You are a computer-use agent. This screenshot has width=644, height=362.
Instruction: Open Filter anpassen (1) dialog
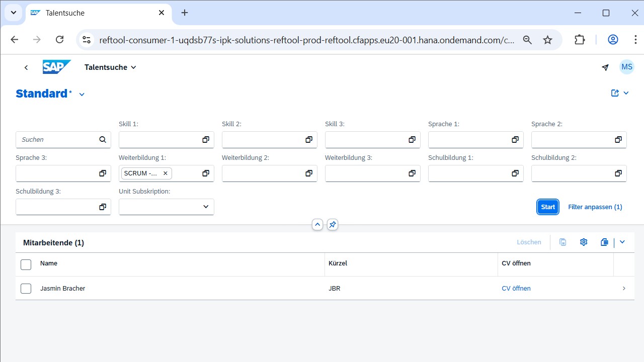click(x=595, y=207)
